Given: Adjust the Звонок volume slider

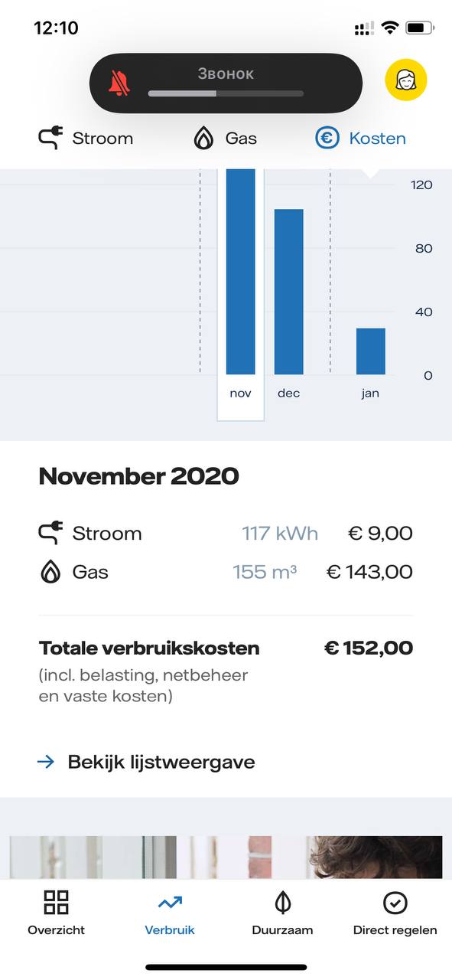Looking at the screenshot, I should (x=226, y=93).
